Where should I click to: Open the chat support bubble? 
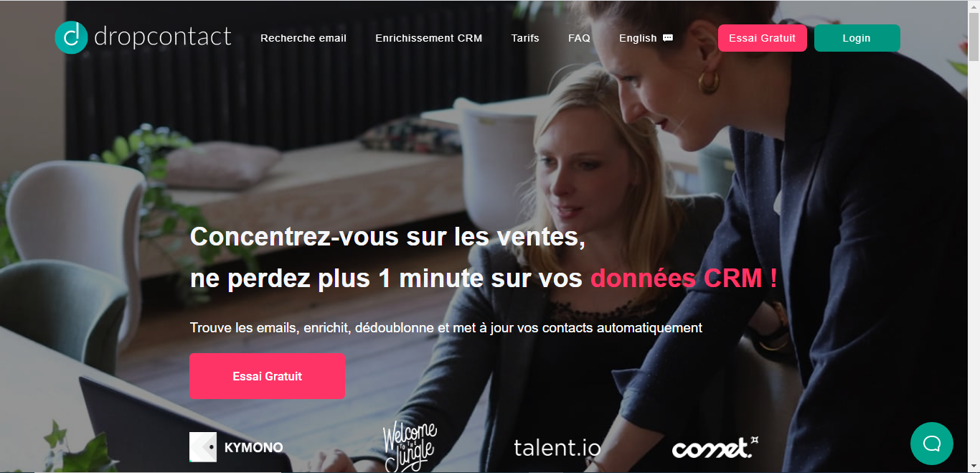point(931,443)
